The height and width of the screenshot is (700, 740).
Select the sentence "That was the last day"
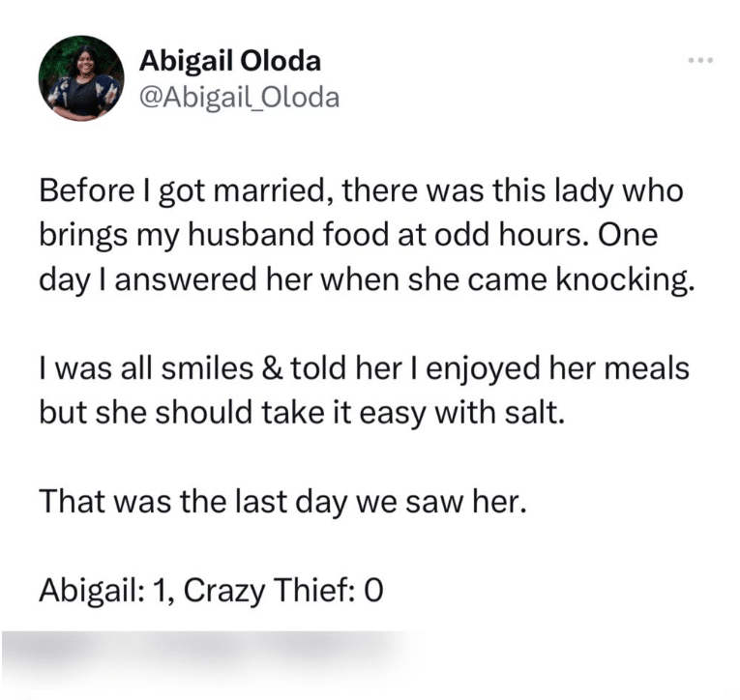282,502
